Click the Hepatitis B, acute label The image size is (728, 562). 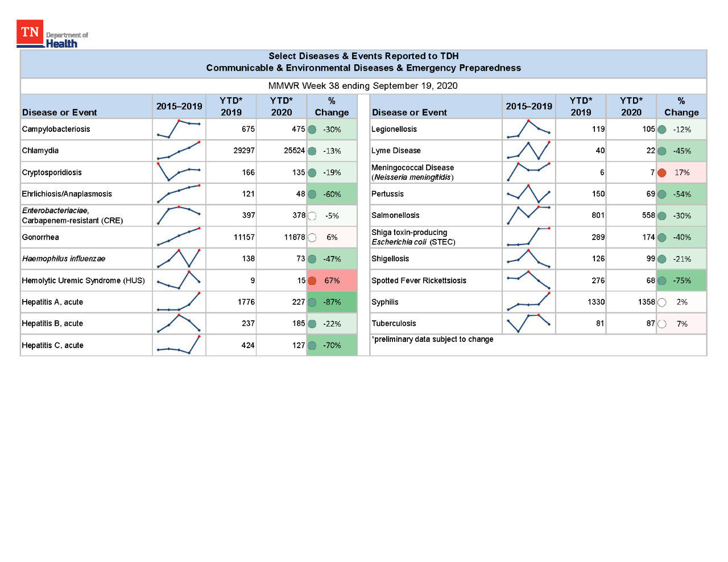coord(52,324)
